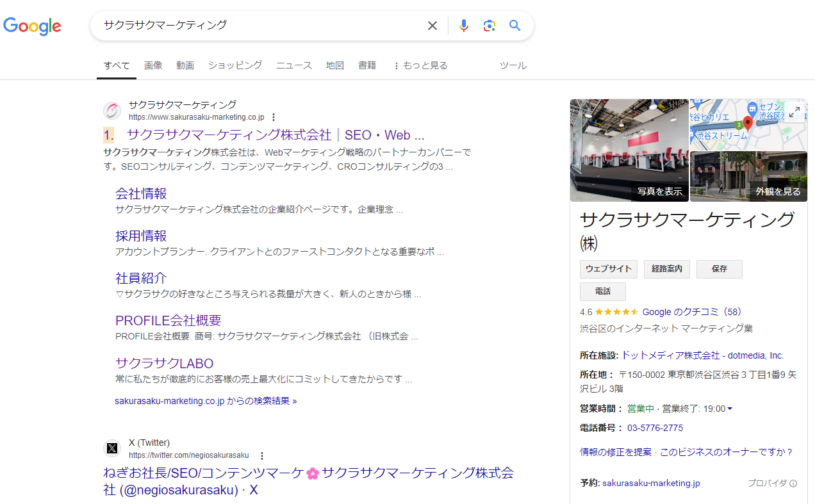Open three-dot menu beside twitter.com/negiosakurasaku URL
The width and height of the screenshot is (815, 504).
(261, 456)
